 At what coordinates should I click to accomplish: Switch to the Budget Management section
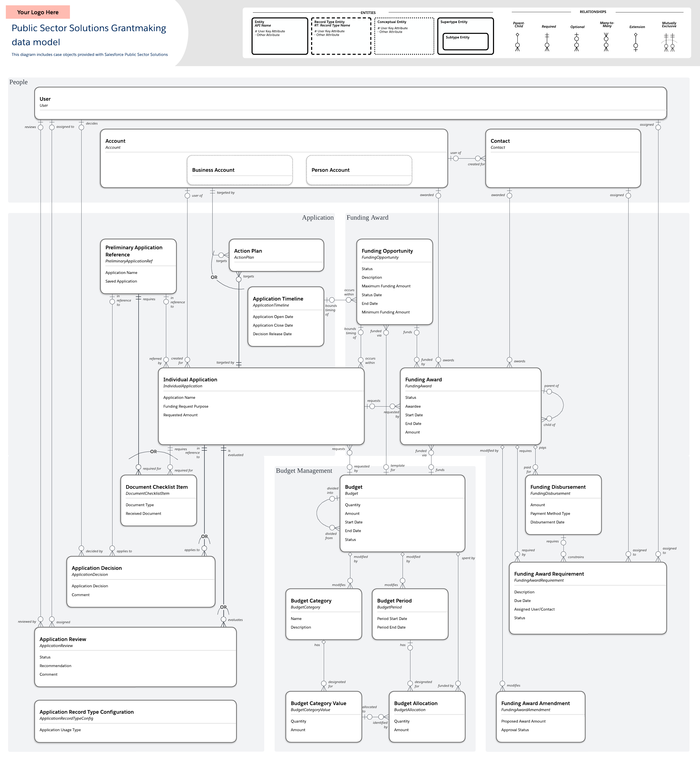pyautogui.click(x=304, y=471)
